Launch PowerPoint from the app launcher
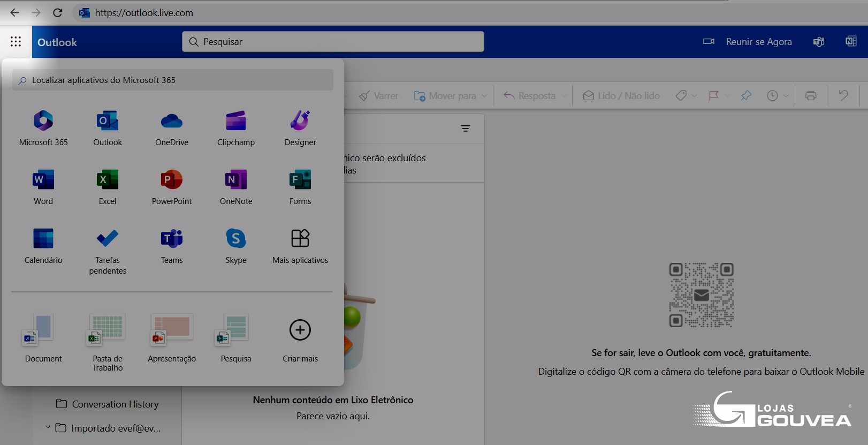Image resolution: width=868 pixels, height=445 pixels. [172, 187]
